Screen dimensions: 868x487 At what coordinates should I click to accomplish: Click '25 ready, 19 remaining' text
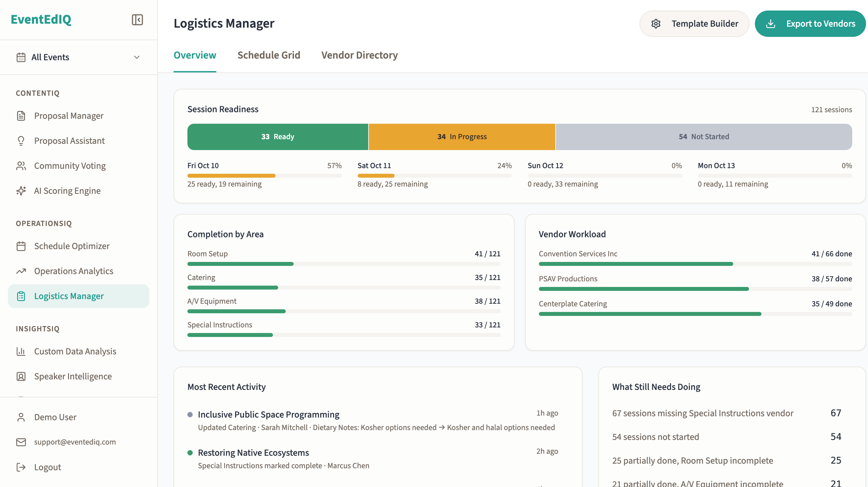pyautogui.click(x=225, y=184)
